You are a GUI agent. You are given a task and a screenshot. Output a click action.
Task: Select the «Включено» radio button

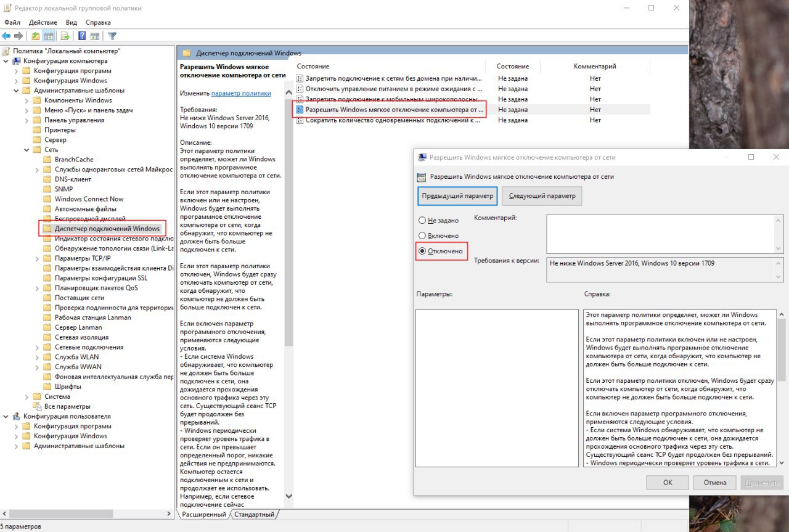(x=422, y=235)
